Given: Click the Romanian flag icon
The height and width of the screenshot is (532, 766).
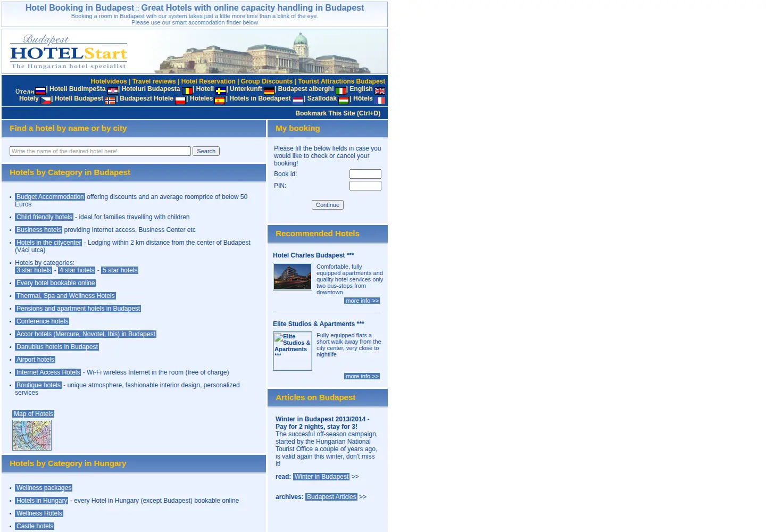Looking at the screenshot, I should tap(187, 91).
